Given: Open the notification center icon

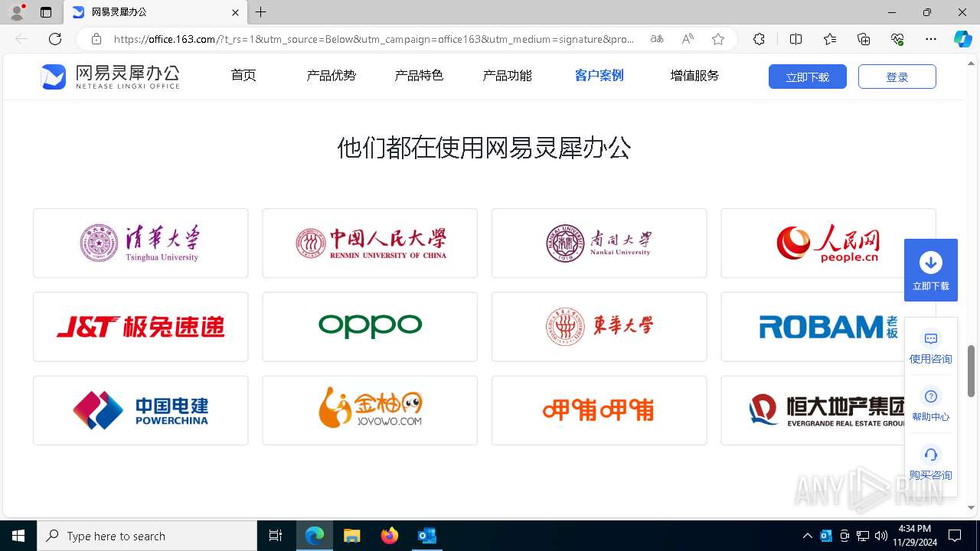Looking at the screenshot, I should pos(955,536).
